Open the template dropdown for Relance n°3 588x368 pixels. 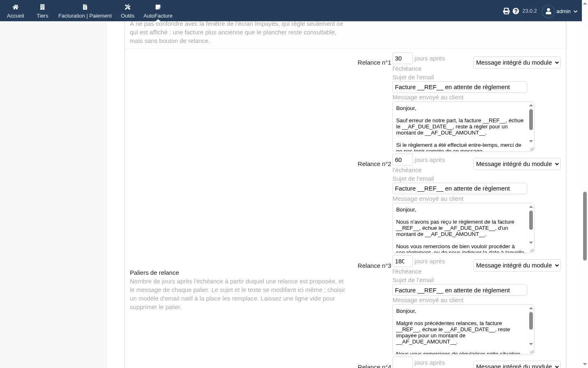coord(517,265)
